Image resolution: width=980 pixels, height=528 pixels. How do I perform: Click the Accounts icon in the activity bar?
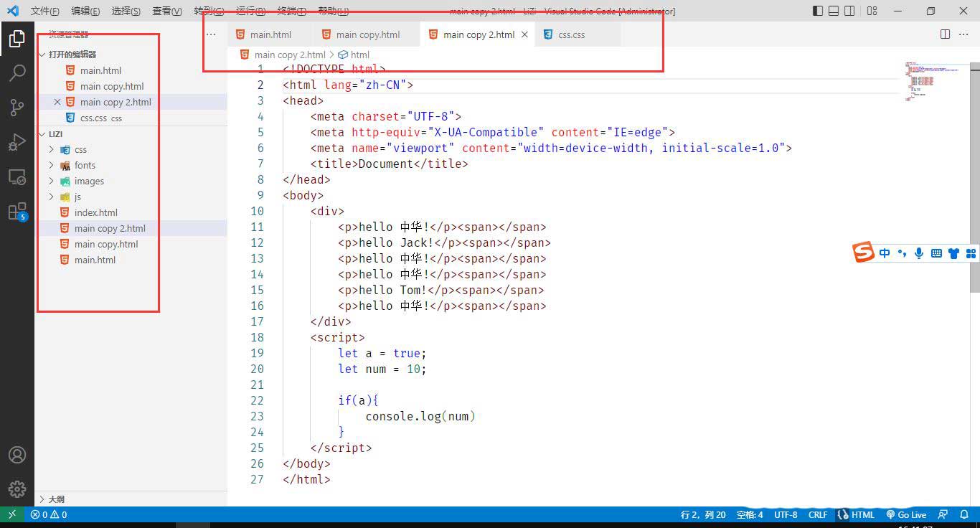tap(17, 454)
